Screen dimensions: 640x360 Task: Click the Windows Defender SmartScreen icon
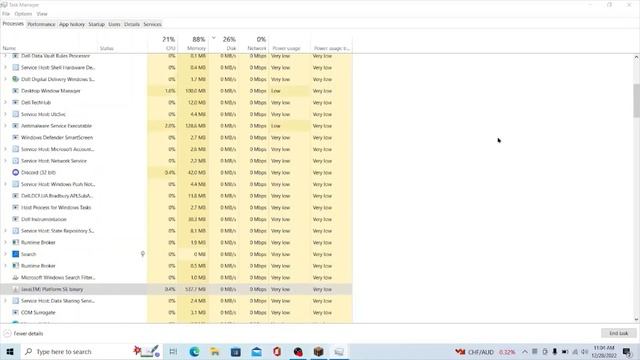(16, 138)
